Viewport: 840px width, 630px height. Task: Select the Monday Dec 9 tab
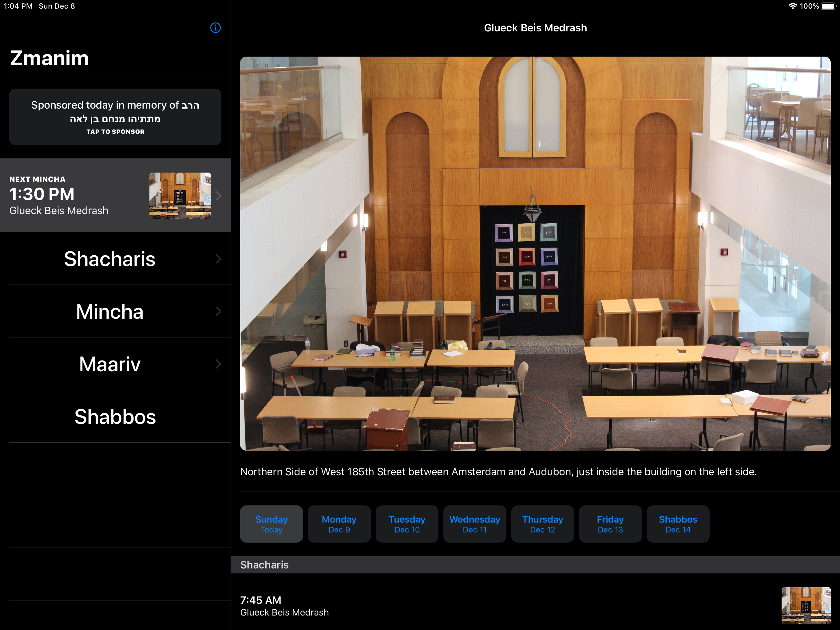339,524
